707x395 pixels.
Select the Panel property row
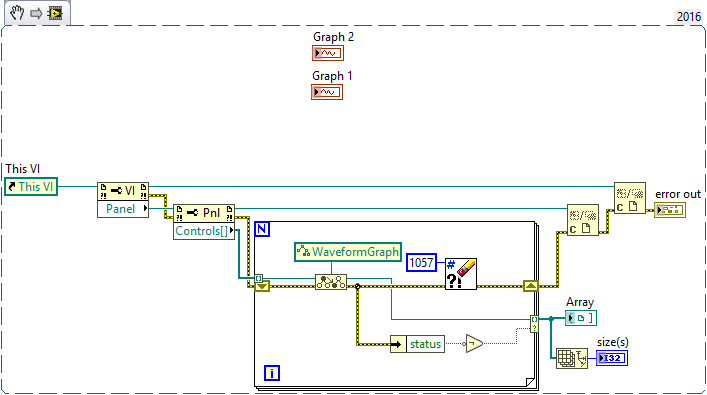coord(123,209)
